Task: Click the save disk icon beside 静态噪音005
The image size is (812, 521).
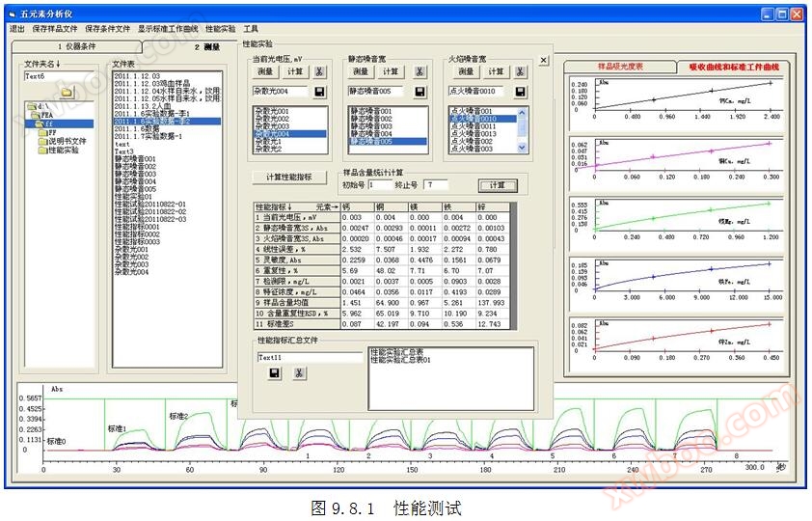Action: click(x=420, y=92)
